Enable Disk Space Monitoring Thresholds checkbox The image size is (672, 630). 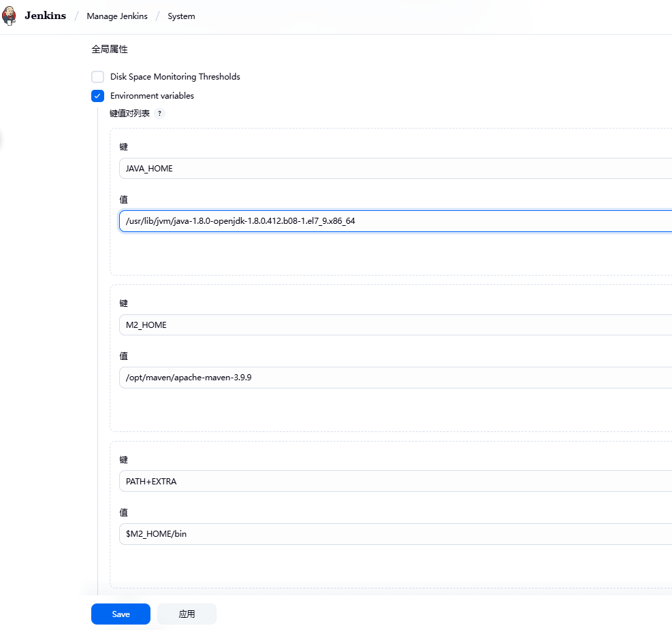98,77
